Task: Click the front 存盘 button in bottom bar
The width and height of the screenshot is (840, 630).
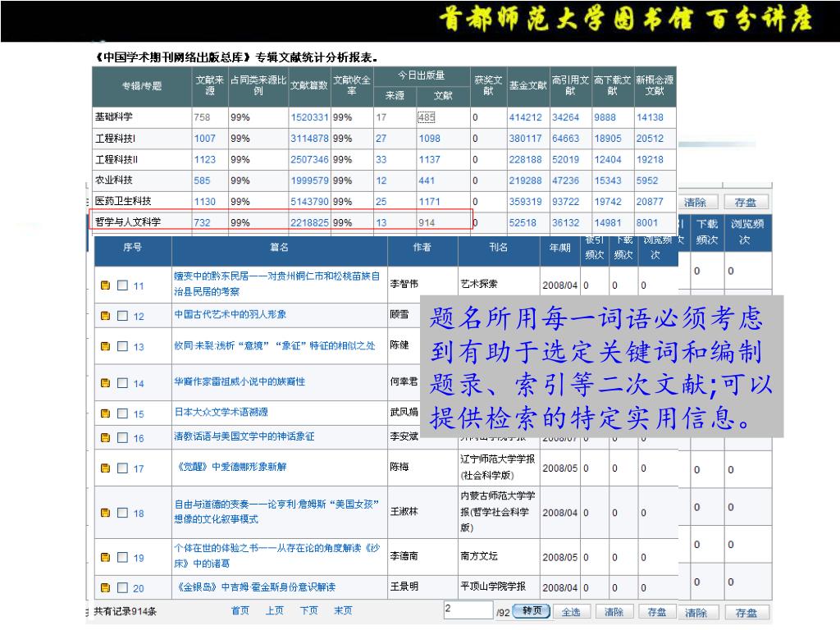Action: pyautogui.click(x=657, y=612)
